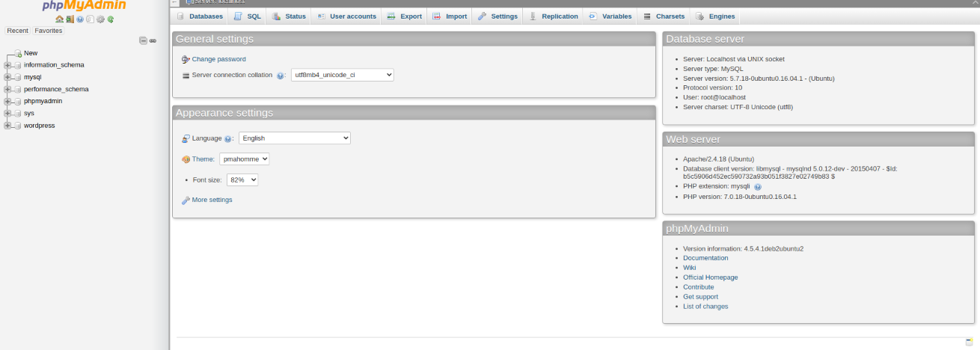Click the 'Apache/2.4.18 (Ubuntu)' text
980x350 pixels.
(x=718, y=159)
